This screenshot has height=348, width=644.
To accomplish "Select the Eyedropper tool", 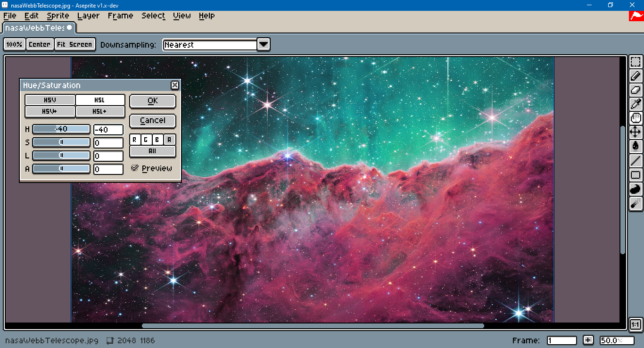I will point(636,104).
